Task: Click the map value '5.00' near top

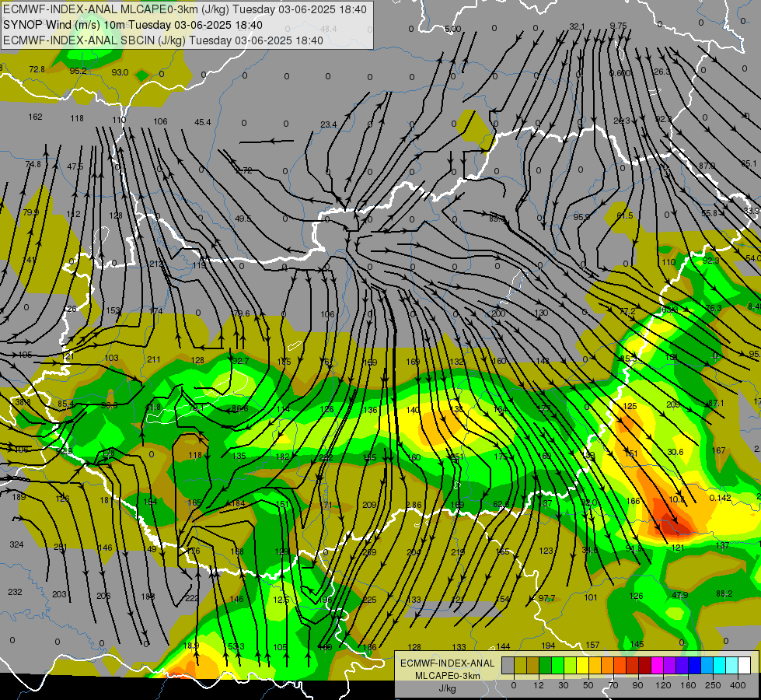Action: 453,29
